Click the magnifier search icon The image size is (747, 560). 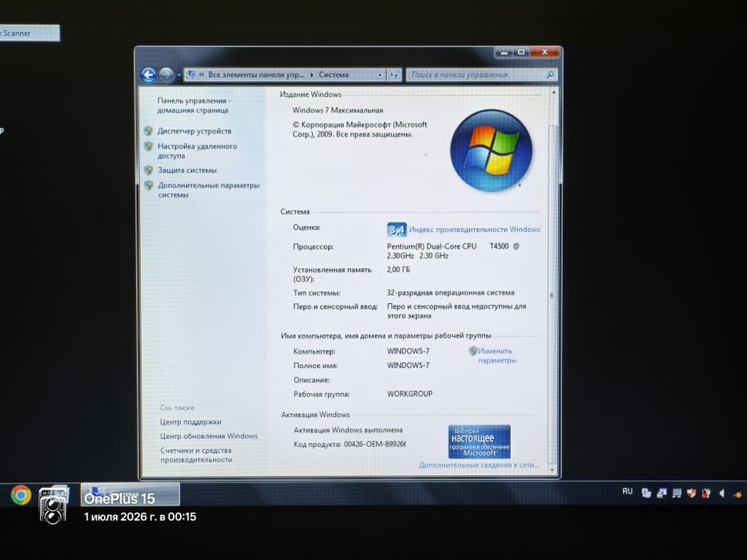click(550, 74)
